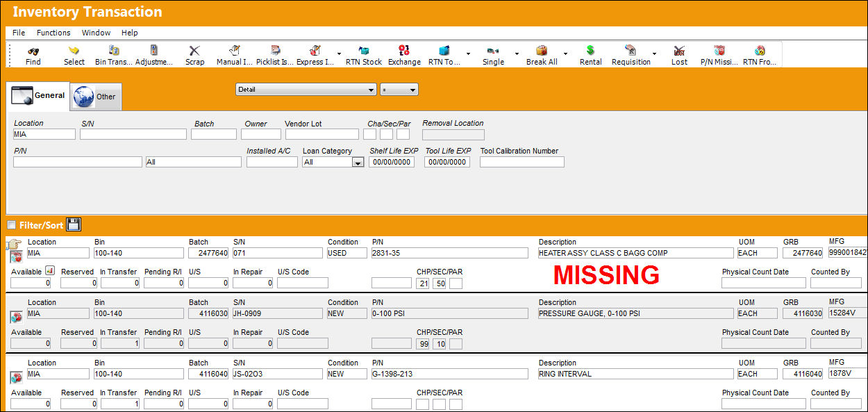Expand the Break All dropdown arrow
Screen dimensions: 868x412
[565, 53]
